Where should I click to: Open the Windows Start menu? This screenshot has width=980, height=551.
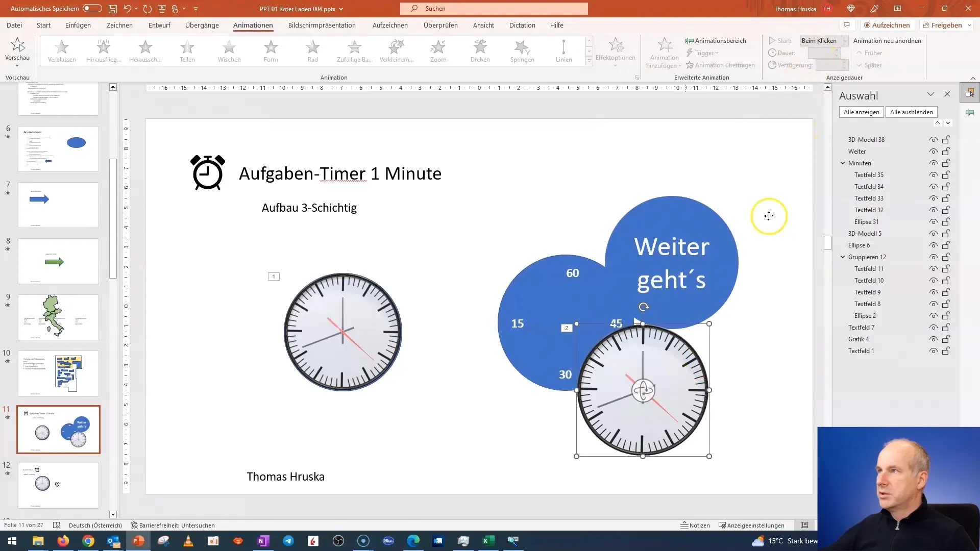(x=12, y=541)
